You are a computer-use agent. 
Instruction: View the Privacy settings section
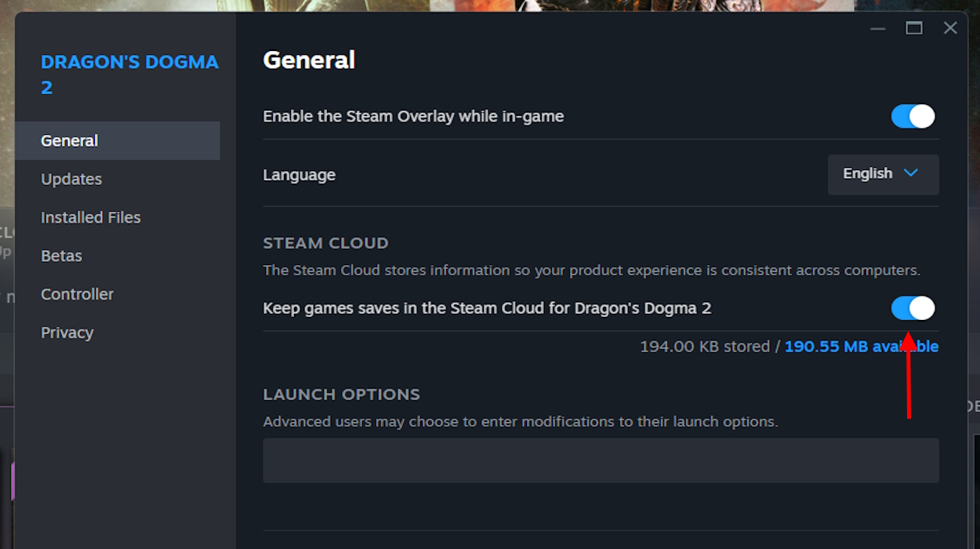click(67, 333)
